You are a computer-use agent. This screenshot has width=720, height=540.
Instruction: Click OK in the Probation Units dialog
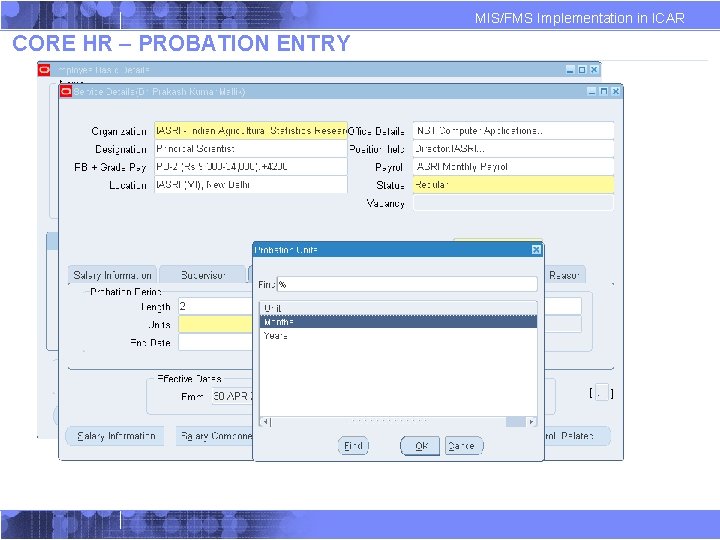click(x=420, y=446)
